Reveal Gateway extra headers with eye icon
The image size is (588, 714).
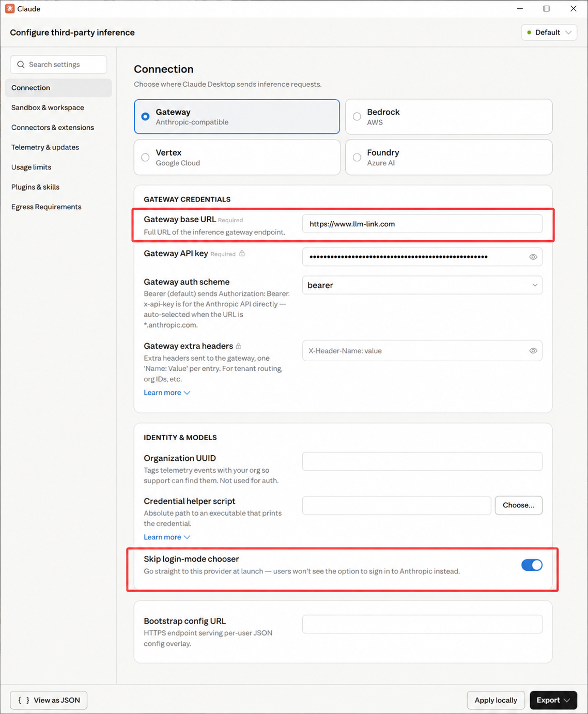pos(533,351)
